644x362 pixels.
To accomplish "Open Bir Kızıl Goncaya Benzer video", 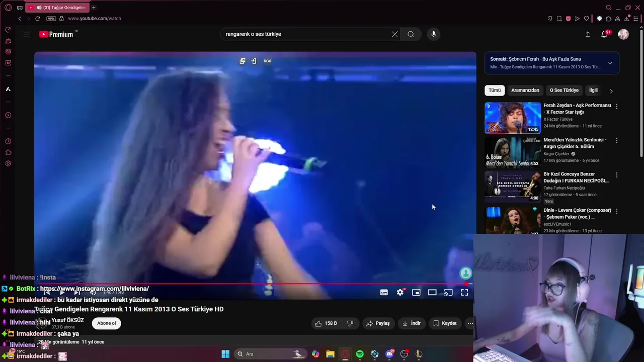I will point(513,187).
